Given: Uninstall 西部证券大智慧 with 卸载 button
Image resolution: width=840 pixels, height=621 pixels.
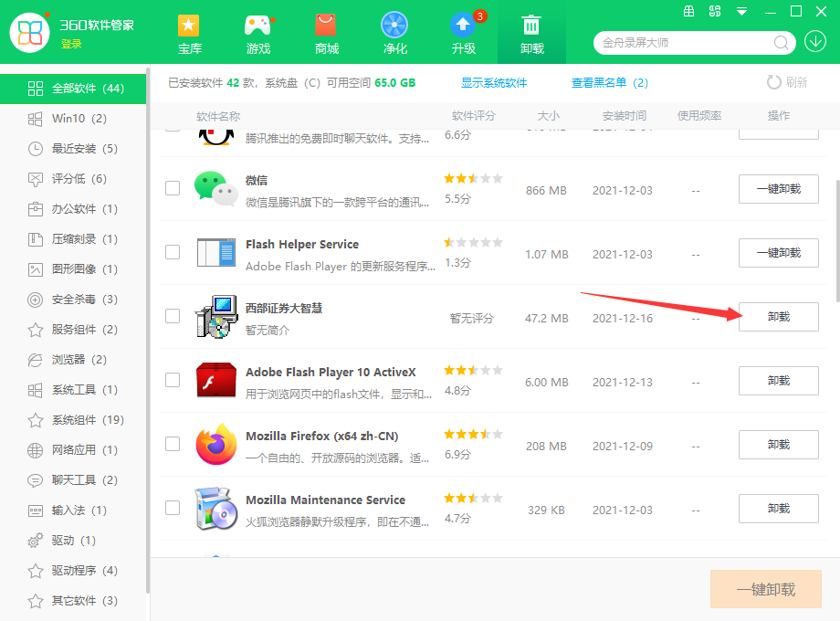Looking at the screenshot, I should point(778,317).
